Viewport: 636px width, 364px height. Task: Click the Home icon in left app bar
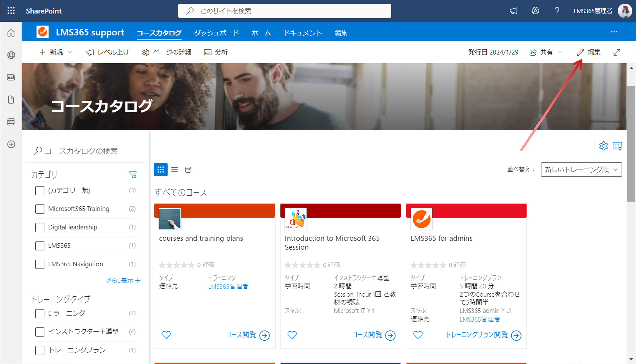[11, 33]
